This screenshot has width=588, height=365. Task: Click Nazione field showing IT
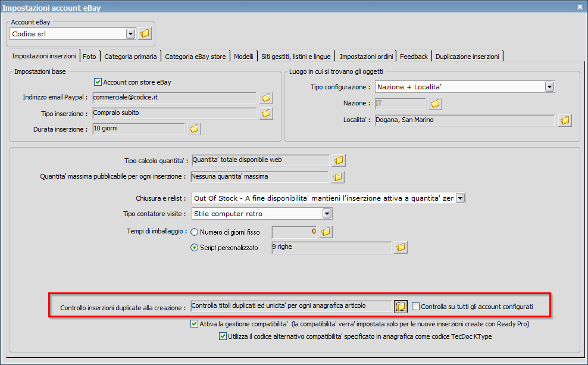401,104
